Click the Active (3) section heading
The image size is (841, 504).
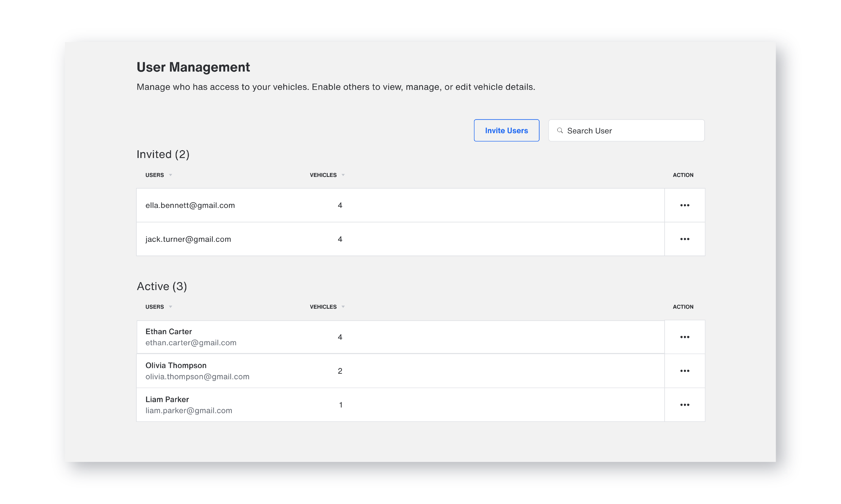click(x=162, y=286)
